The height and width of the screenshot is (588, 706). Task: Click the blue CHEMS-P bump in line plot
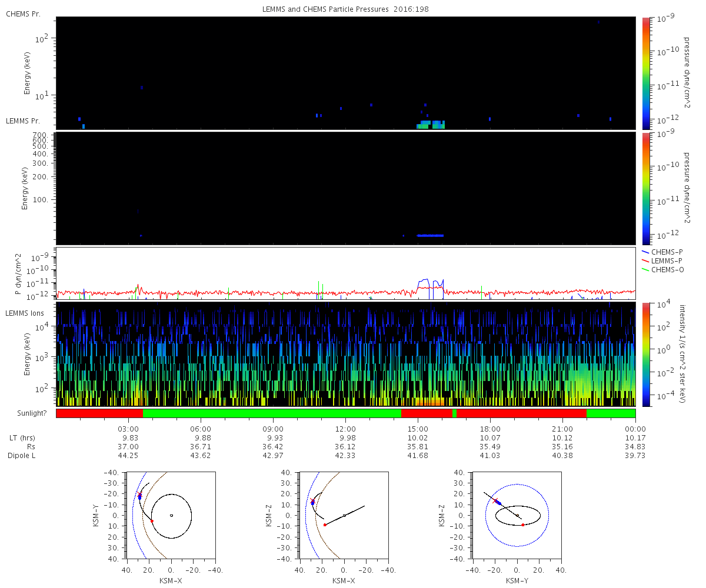[430, 284]
